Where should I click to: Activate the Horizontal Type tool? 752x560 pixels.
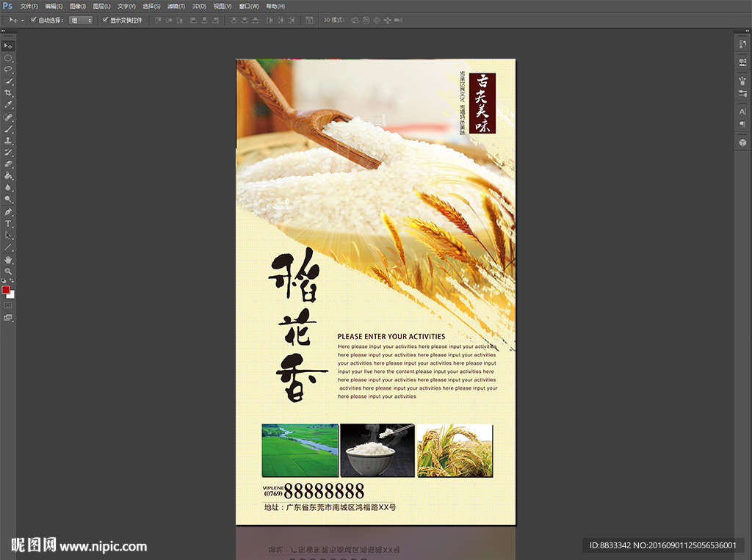click(9, 223)
